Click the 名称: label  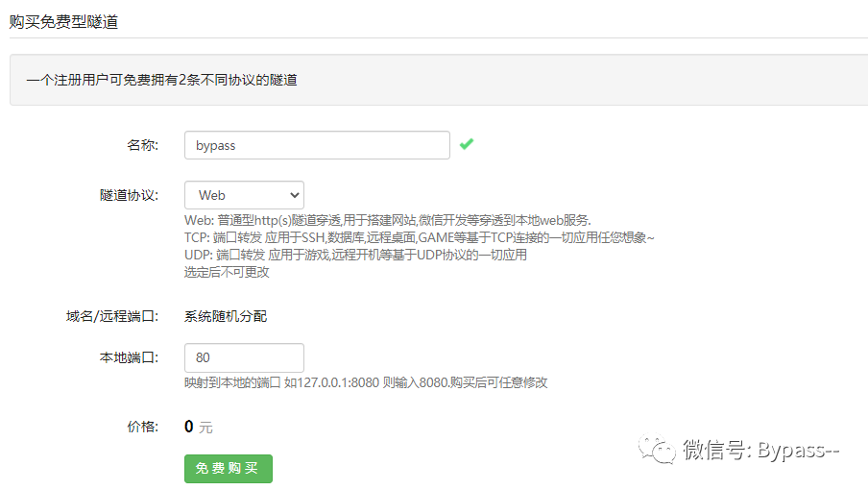click(143, 145)
